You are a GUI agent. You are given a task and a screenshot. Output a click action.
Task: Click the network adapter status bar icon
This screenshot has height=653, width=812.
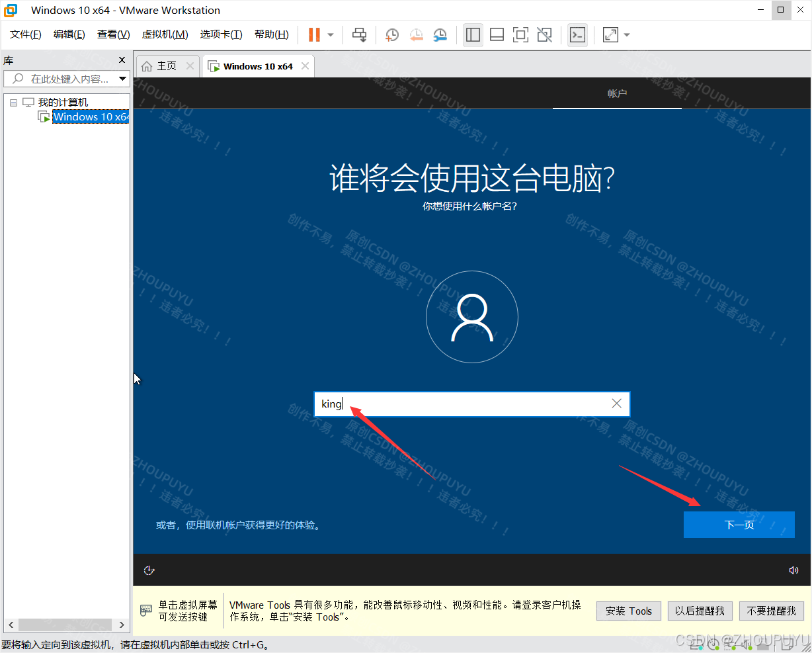(x=731, y=644)
